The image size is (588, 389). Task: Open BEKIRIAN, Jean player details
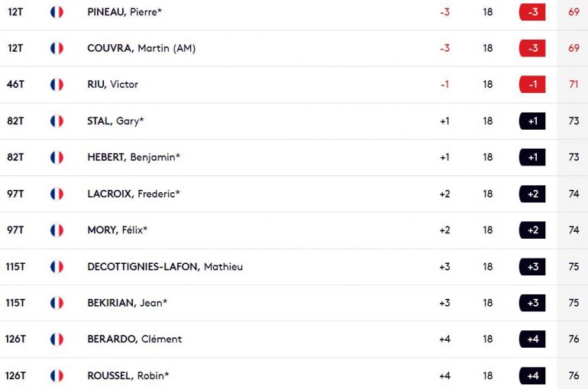tap(127, 303)
